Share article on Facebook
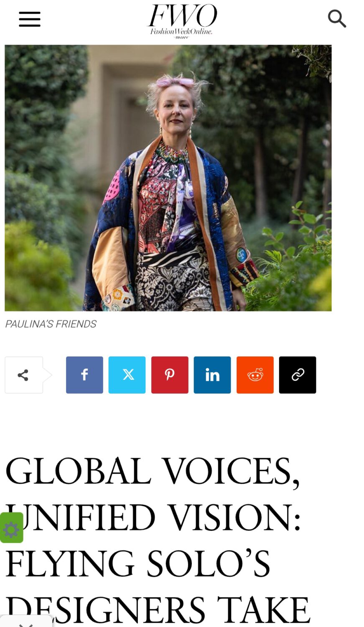This screenshot has height=627, width=364. pyautogui.click(x=84, y=375)
